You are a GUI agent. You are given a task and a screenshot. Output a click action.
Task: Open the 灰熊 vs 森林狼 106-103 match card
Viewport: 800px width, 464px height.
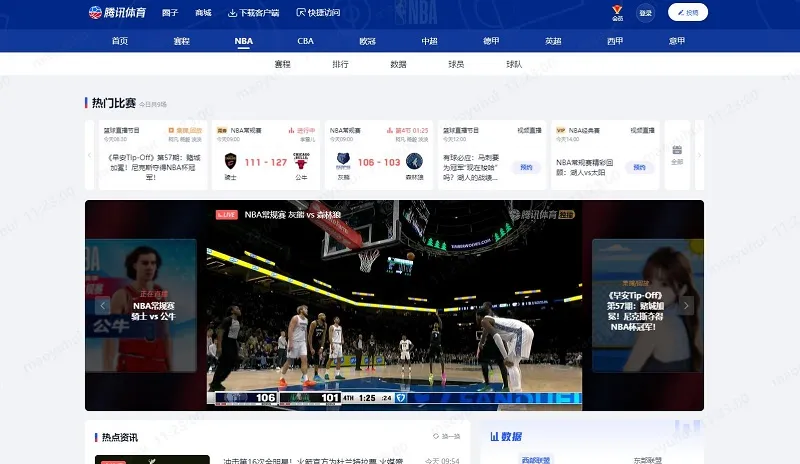[379, 155]
